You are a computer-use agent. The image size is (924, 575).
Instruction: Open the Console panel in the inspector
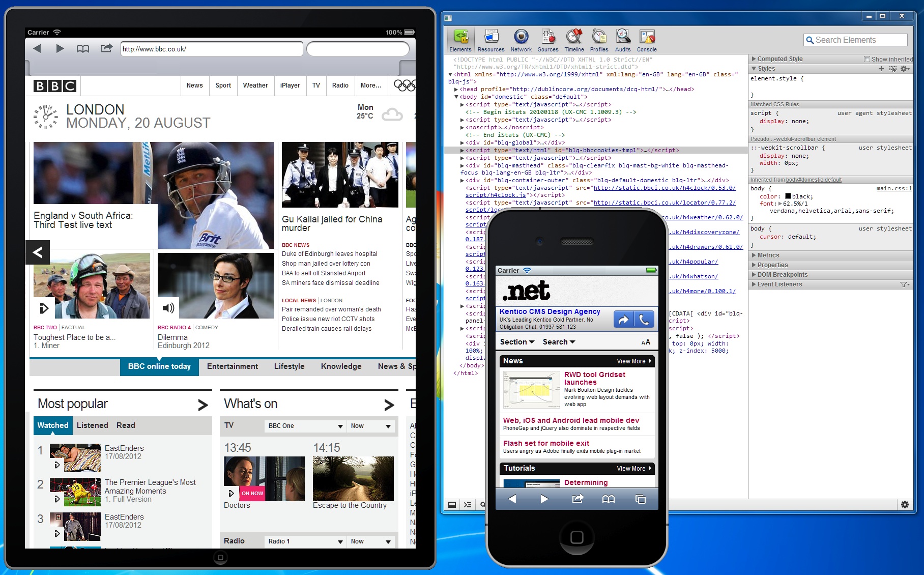(x=647, y=41)
